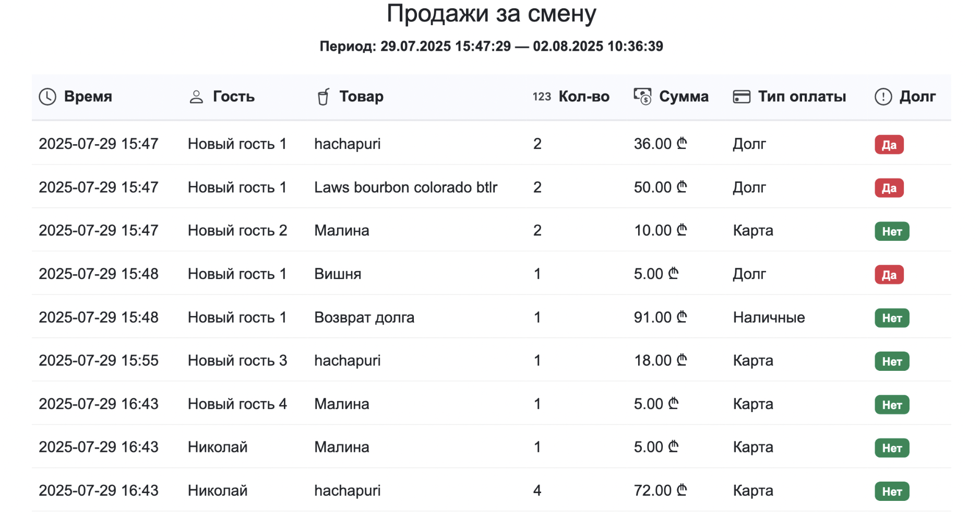Image resolution: width=980 pixels, height=515 pixels.
Task: Open sorting on the Сумма column header
Action: pyautogui.click(x=684, y=96)
